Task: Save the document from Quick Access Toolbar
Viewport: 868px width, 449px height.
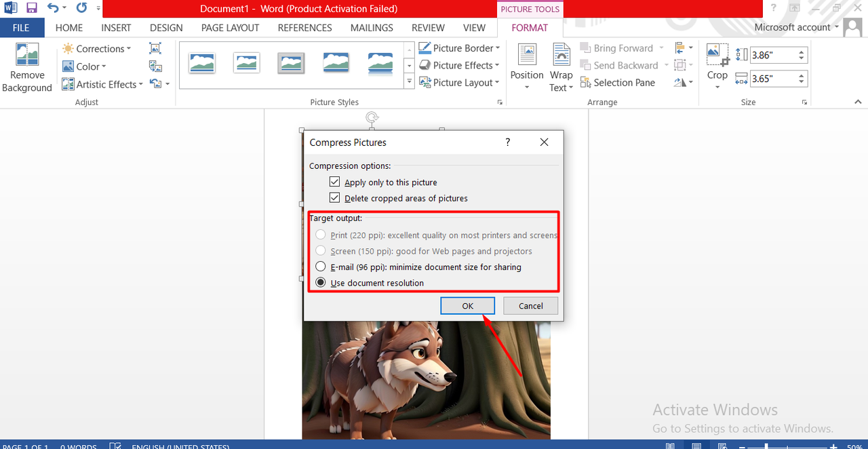Action: (32, 9)
